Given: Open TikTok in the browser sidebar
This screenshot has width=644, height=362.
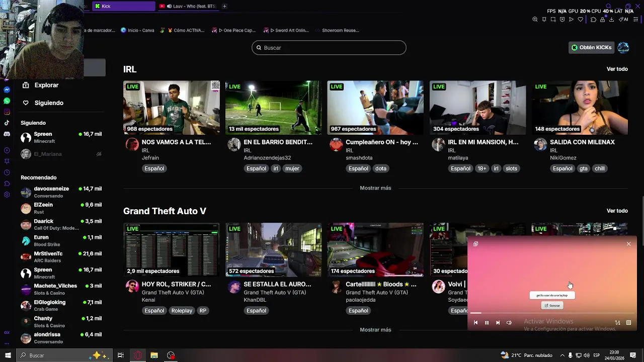Looking at the screenshot, I should click(x=7, y=123).
